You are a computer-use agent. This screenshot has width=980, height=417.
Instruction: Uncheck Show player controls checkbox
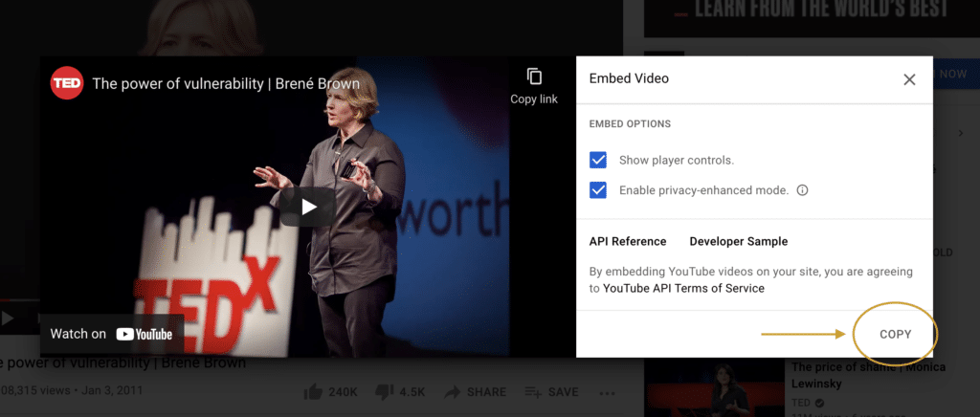pyautogui.click(x=598, y=160)
